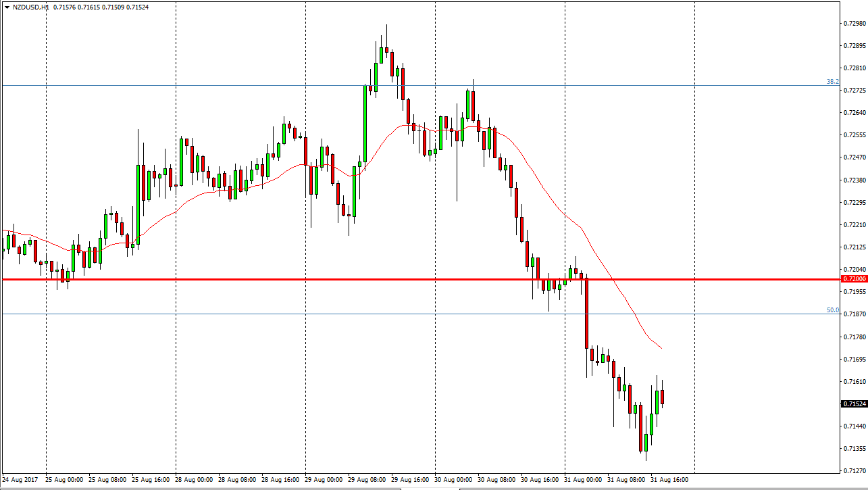Click the 24 Aug 2017 date label
This screenshot has width=868, height=490.
[x=20, y=480]
